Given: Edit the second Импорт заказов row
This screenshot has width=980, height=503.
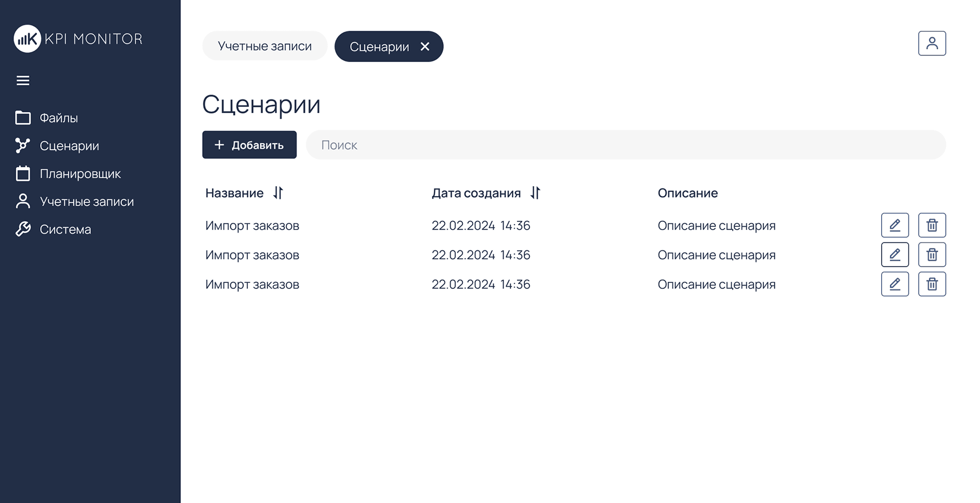Looking at the screenshot, I should (895, 255).
